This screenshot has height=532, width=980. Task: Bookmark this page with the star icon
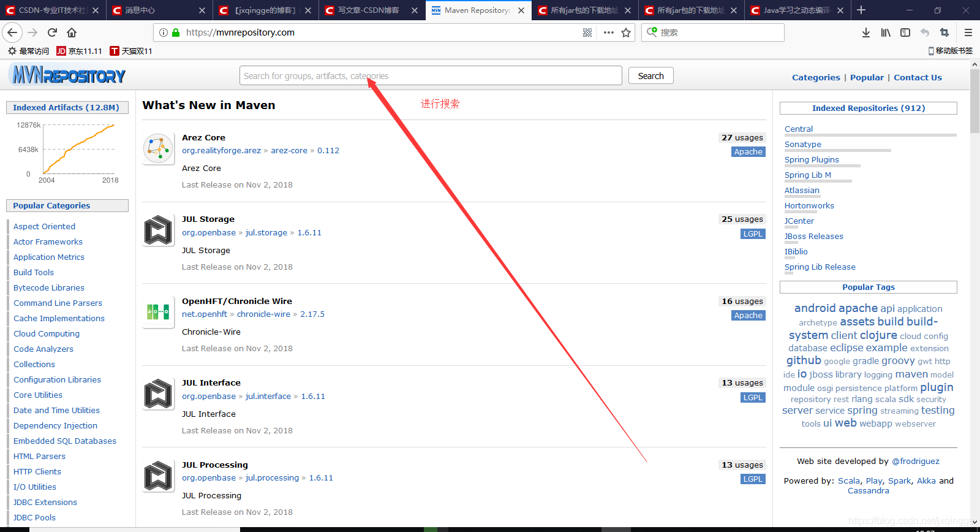tap(626, 32)
